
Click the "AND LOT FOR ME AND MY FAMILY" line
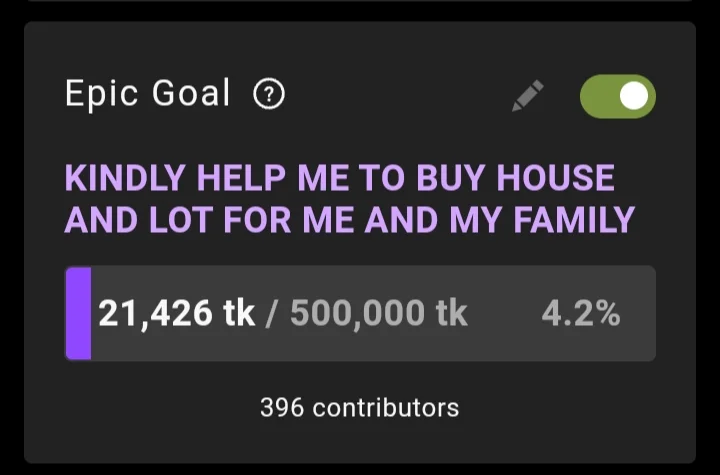click(x=349, y=219)
